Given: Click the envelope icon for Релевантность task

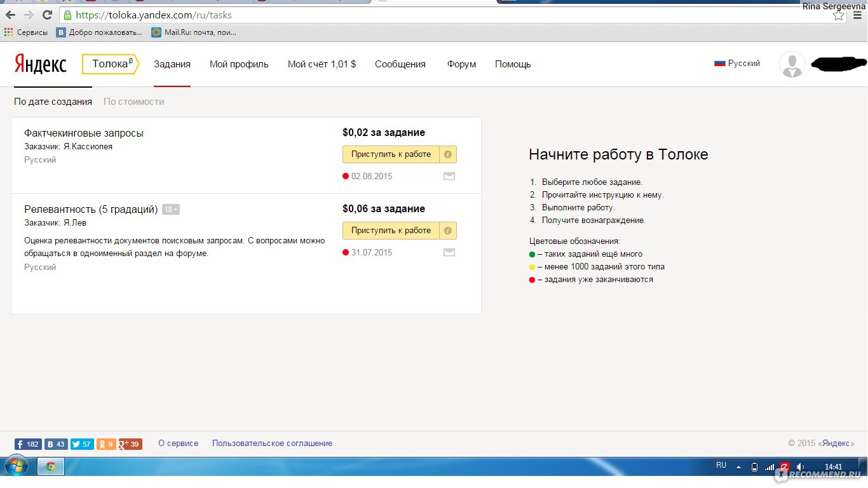Looking at the screenshot, I should point(449,252).
